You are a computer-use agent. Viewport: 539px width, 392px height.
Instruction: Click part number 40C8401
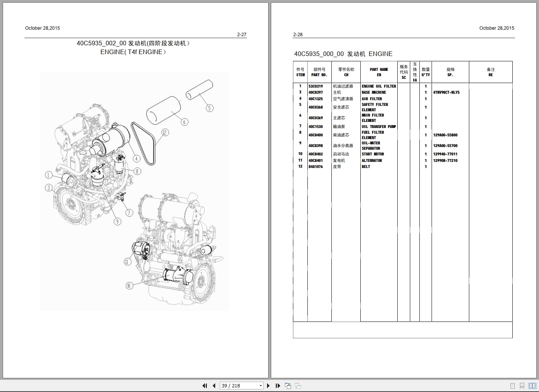(x=315, y=161)
